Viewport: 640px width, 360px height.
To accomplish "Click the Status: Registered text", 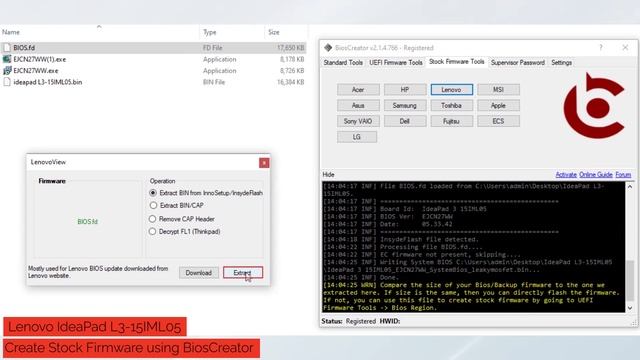I will click(x=349, y=321).
